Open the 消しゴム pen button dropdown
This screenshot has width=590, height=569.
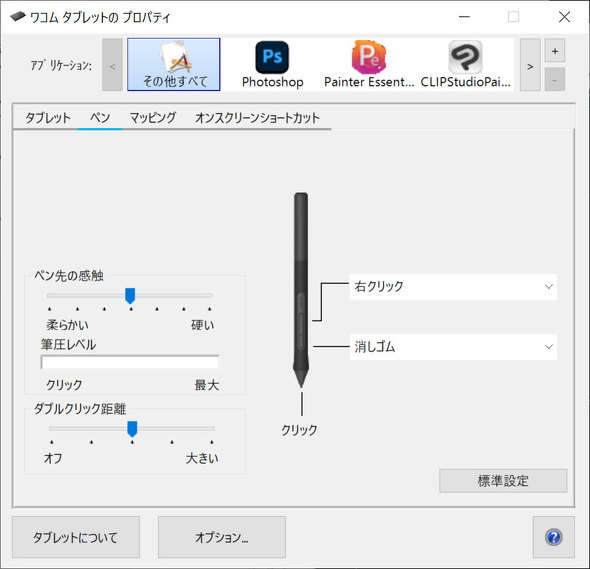(x=453, y=347)
